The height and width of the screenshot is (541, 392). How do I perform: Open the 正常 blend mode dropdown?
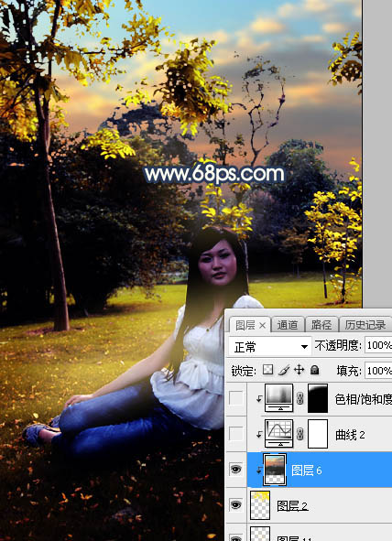tap(270, 346)
